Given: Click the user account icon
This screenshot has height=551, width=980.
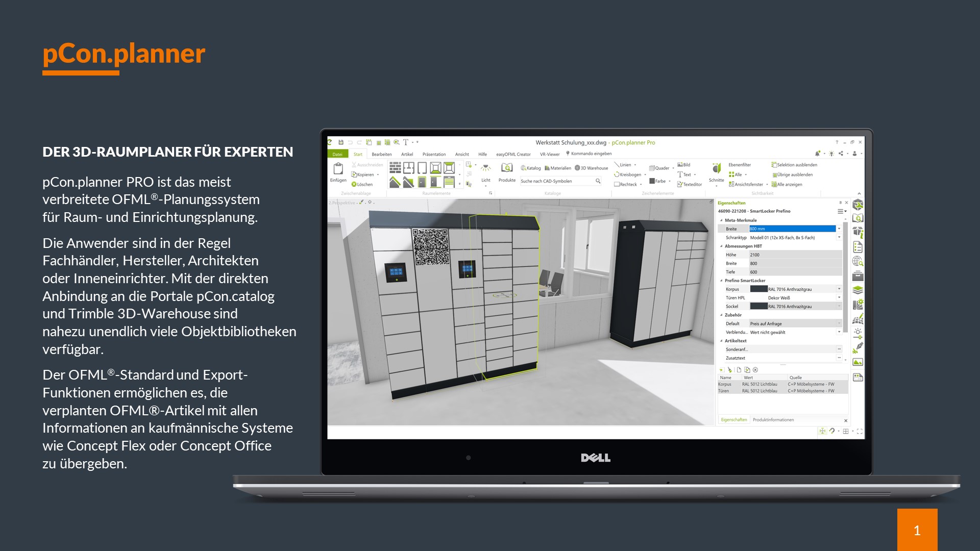Looking at the screenshot, I should pos(854,154).
